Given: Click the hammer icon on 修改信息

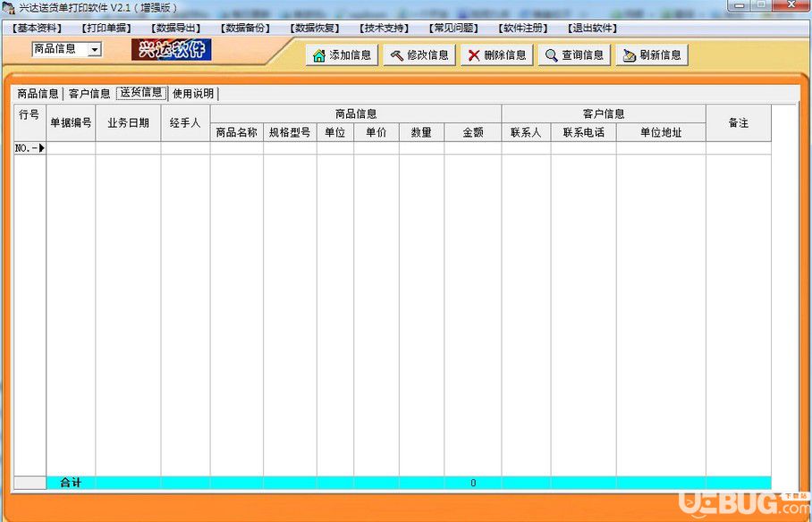Looking at the screenshot, I should [x=397, y=55].
